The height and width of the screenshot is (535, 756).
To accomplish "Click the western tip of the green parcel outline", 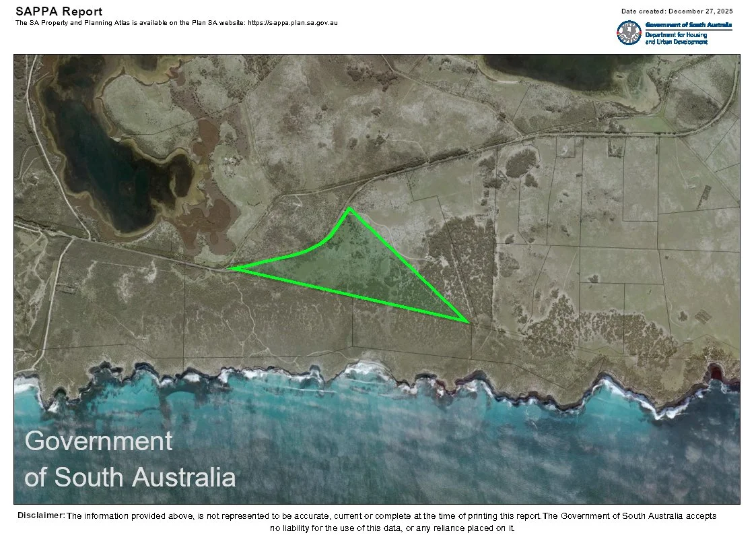I will tap(232, 268).
